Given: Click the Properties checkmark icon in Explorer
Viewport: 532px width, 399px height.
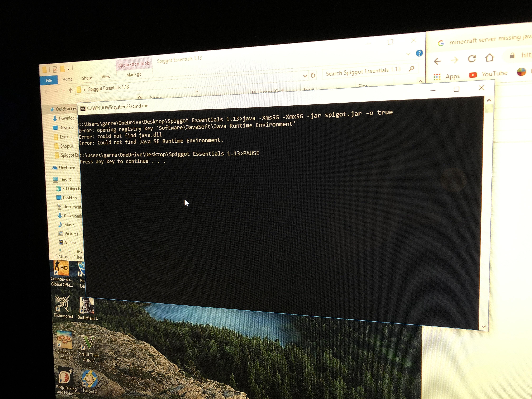Looking at the screenshot, I should point(55,69).
